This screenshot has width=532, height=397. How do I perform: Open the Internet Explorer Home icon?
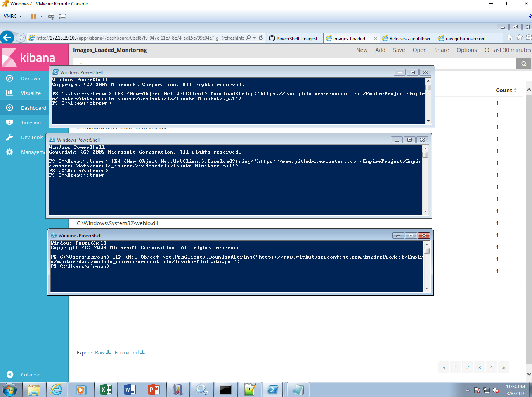click(x=510, y=38)
